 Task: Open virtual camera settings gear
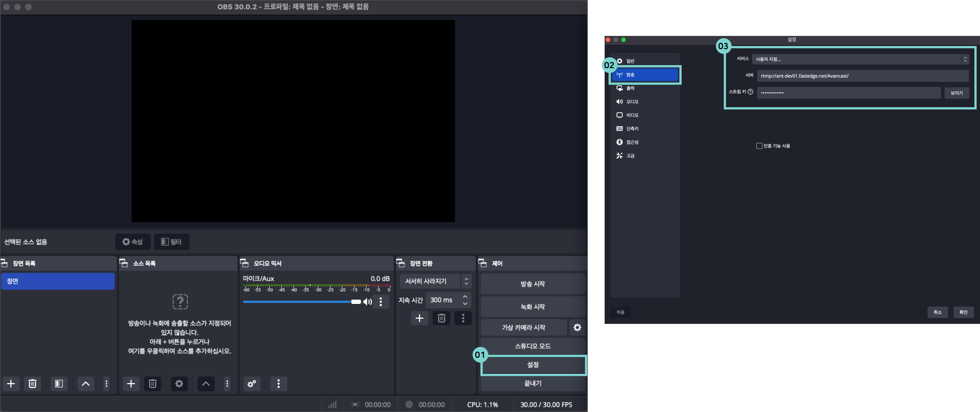tap(577, 327)
